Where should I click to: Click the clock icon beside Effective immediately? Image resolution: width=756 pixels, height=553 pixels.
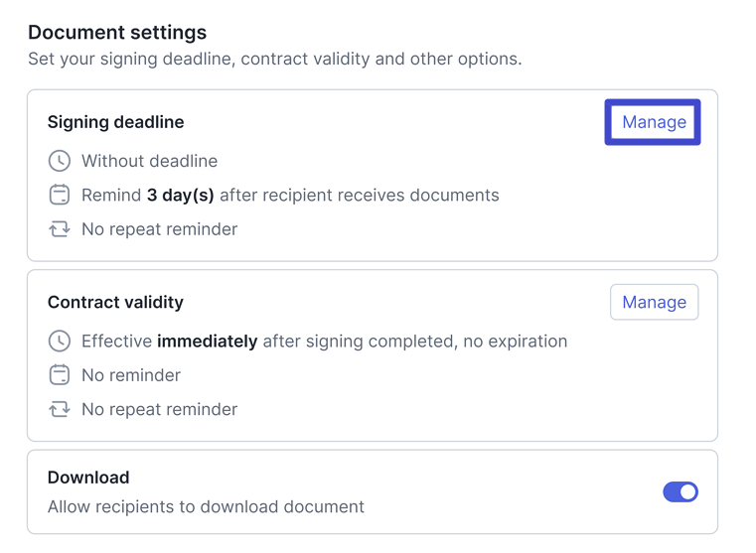60,342
